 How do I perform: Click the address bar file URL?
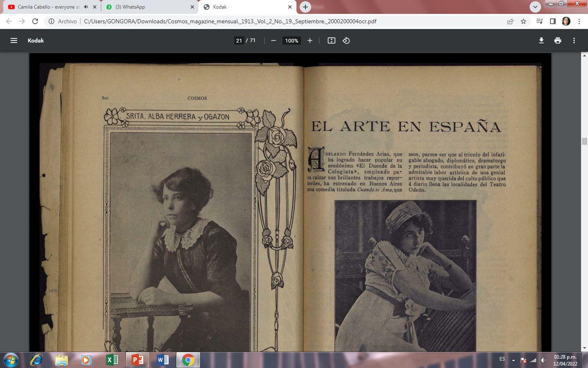coord(230,21)
